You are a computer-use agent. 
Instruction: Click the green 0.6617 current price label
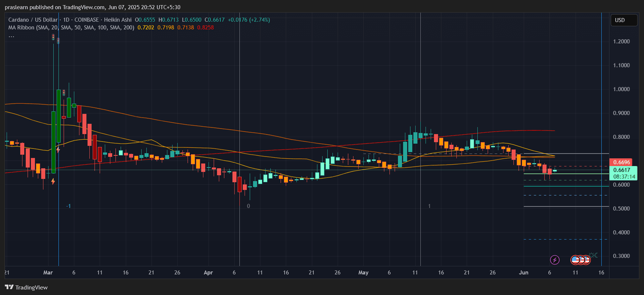click(x=622, y=170)
